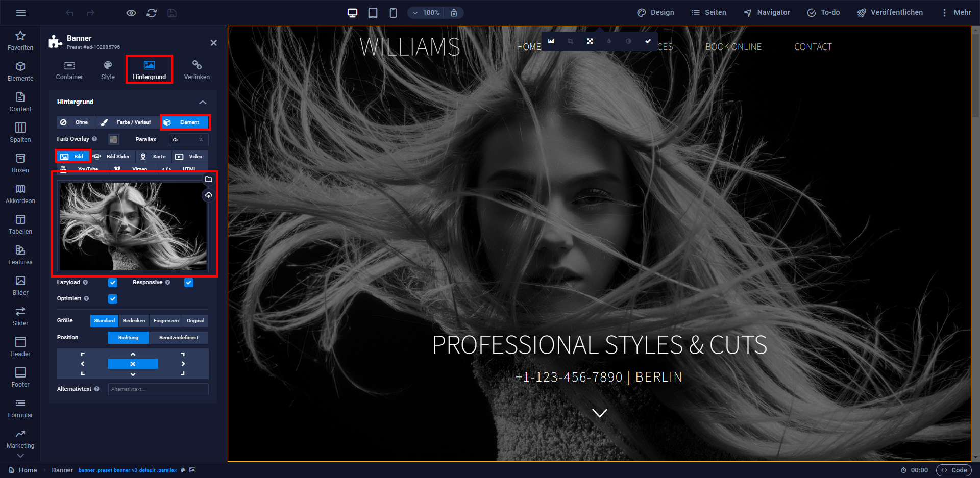
Task: Click the Parallax value field
Action: pyautogui.click(x=188, y=139)
